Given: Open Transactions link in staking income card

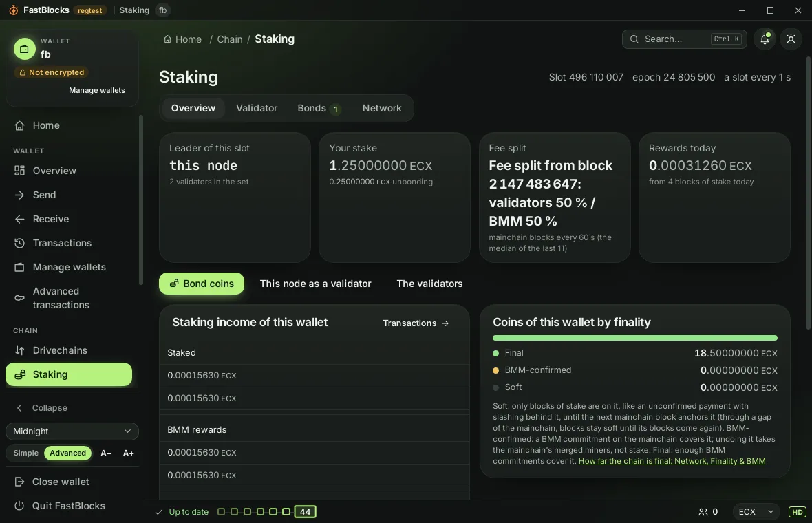Looking at the screenshot, I should [x=416, y=323].
